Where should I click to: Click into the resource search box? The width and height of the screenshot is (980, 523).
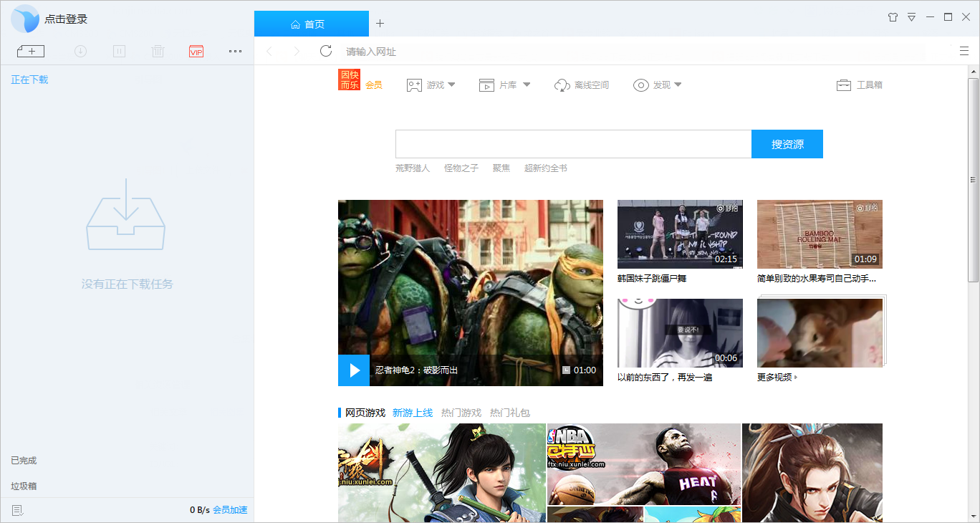(573, 144)
